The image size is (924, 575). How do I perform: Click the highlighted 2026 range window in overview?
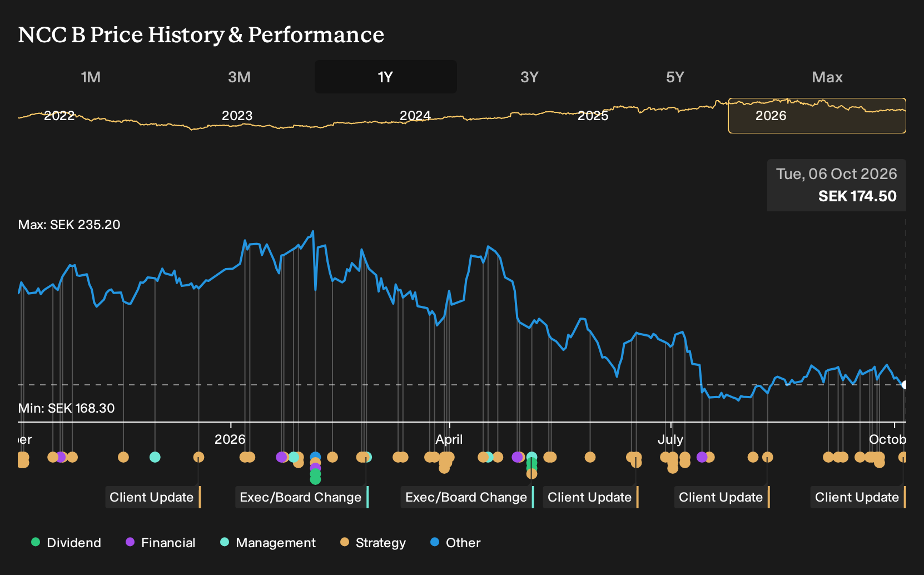817,116
